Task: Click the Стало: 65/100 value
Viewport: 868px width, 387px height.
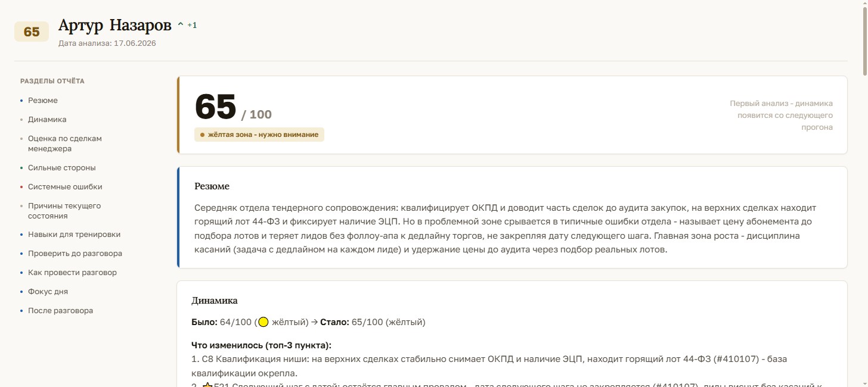Action: tap(373, 323)
